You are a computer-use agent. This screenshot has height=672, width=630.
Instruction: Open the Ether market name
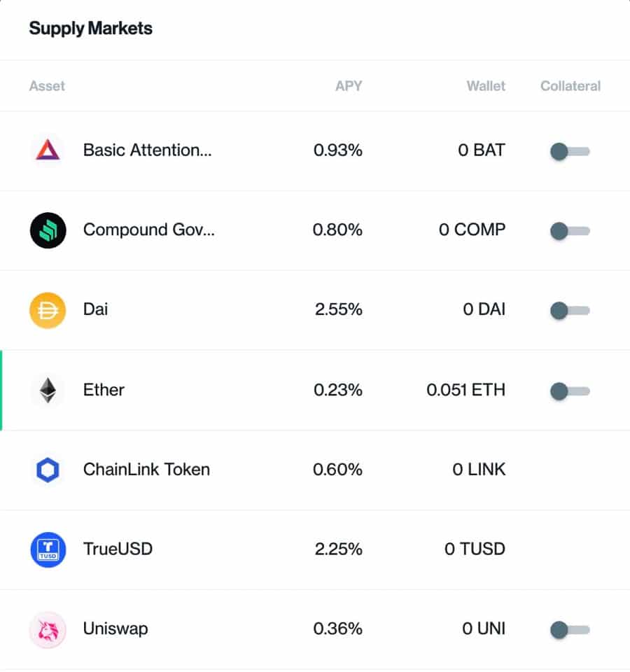click(104, 390)
